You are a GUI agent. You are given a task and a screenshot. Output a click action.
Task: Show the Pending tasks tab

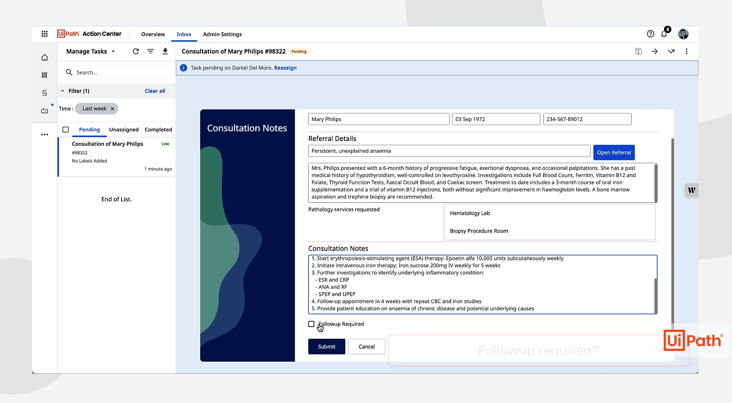(x=89, y=129)
